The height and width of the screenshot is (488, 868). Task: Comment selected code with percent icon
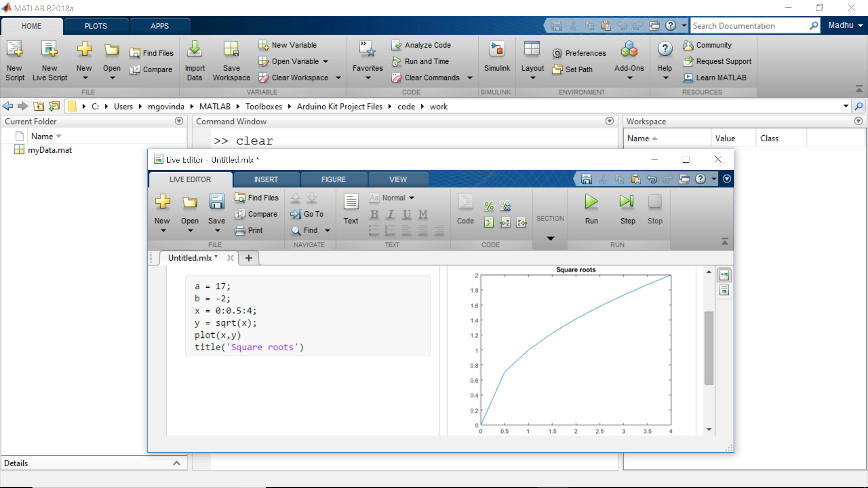pyautogui.click(x=489, y=206)
